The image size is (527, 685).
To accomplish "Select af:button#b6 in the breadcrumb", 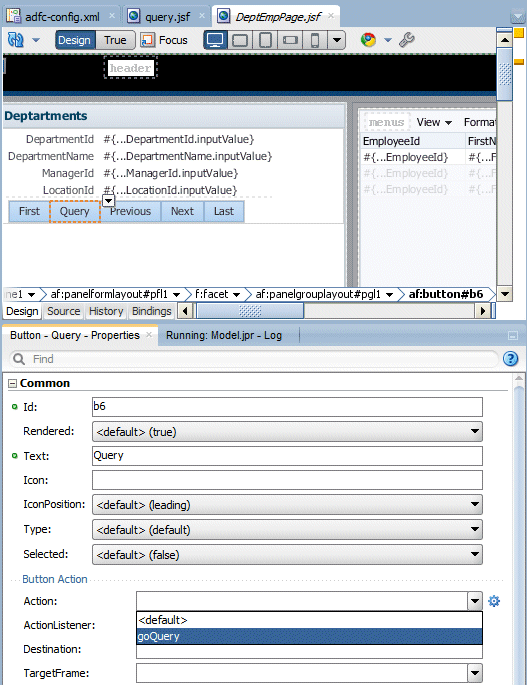I will 446,294.
